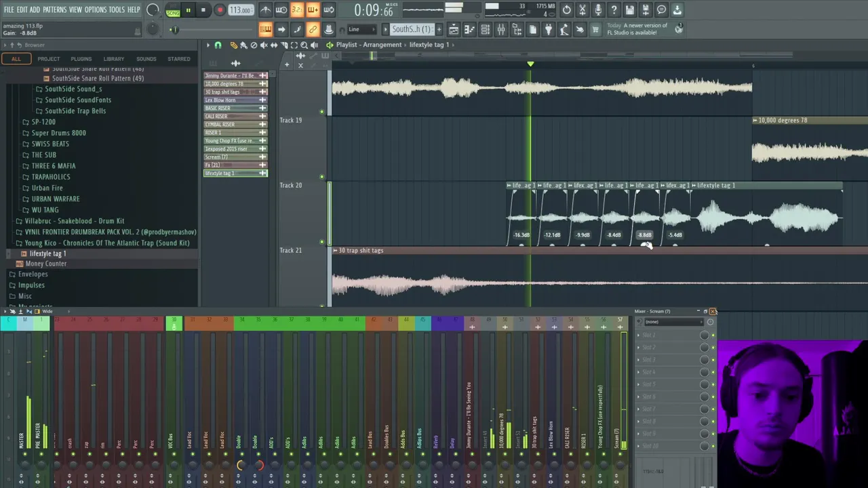Click the Record button
This screenshot has width=868, height=488.
pos(220,10)
